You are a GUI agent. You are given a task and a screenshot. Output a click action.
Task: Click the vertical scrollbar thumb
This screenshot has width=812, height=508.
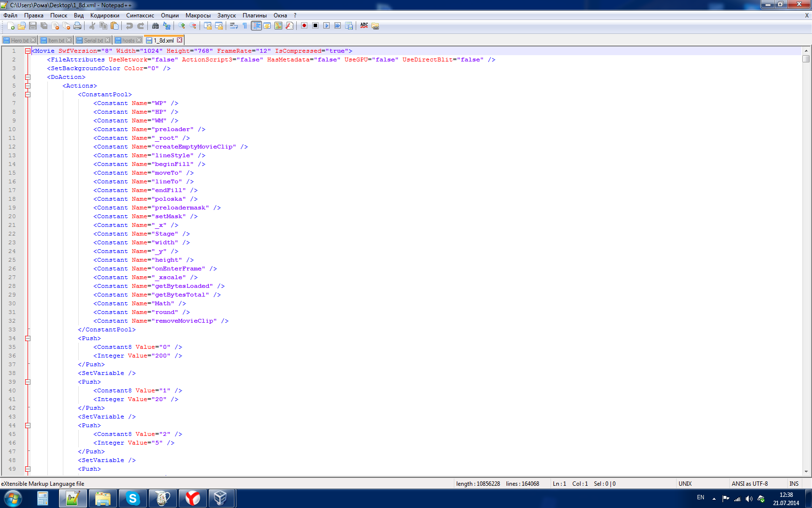pos(806,59)
